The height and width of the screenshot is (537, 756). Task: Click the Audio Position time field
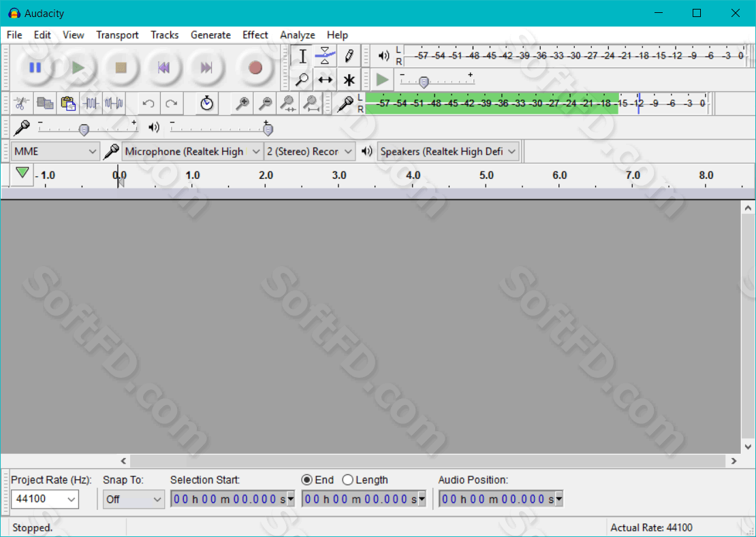tap(501, 500)
